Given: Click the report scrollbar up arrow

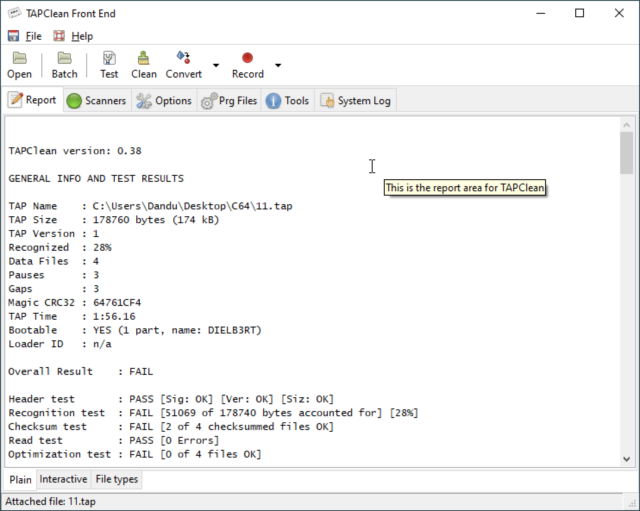Looking at the screenshot, I should (627, 125).
